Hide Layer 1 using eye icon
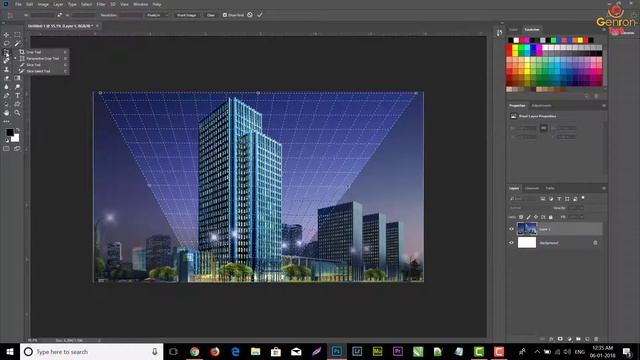Image resolution: width=640 pixels, height=360 pixels. coord(511,229)
